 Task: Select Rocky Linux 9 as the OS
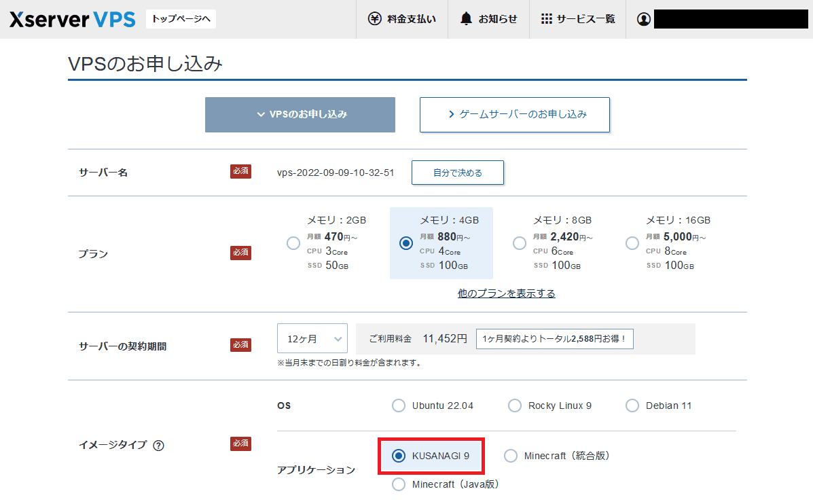[x=514, y=405]
